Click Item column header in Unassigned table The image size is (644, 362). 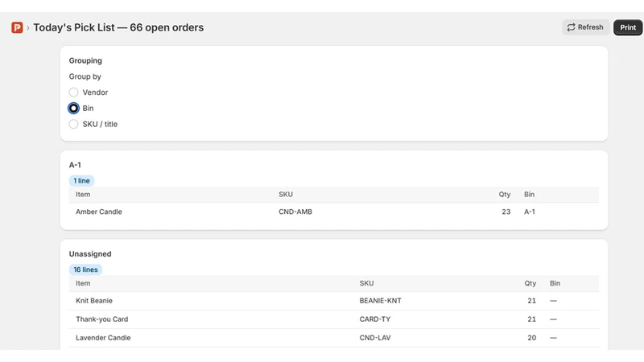point(83,284)
